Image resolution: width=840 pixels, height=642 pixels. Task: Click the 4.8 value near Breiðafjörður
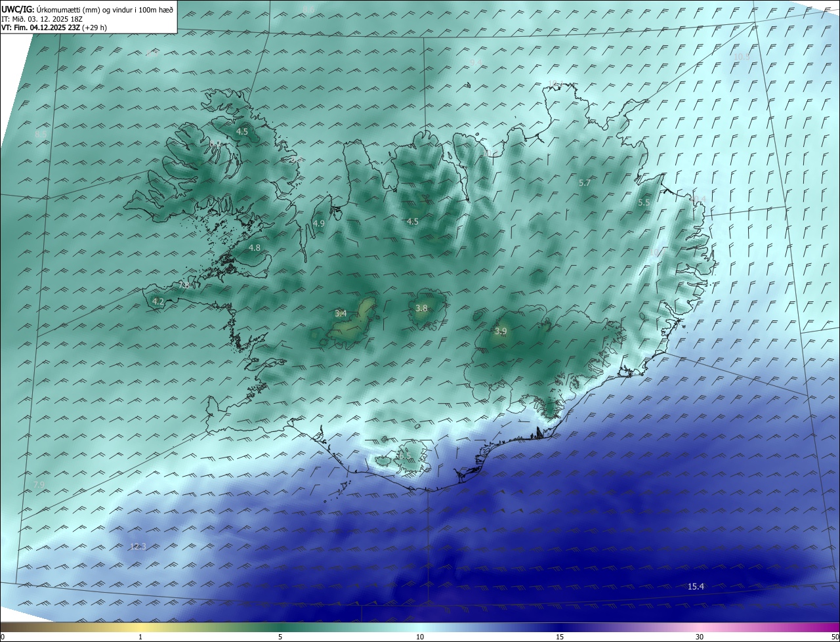coord(255,247)
